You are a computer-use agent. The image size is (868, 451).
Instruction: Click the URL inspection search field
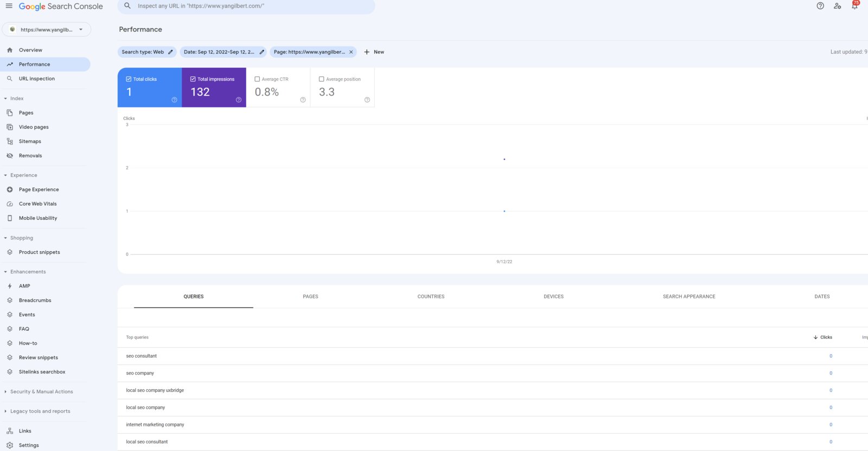tap(246, 6)
